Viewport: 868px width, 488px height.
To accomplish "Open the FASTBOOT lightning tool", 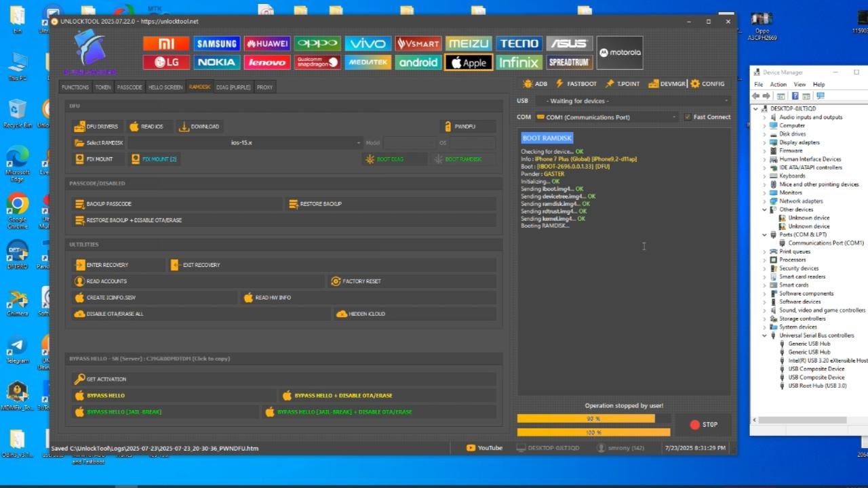I will tap(576, 84).
